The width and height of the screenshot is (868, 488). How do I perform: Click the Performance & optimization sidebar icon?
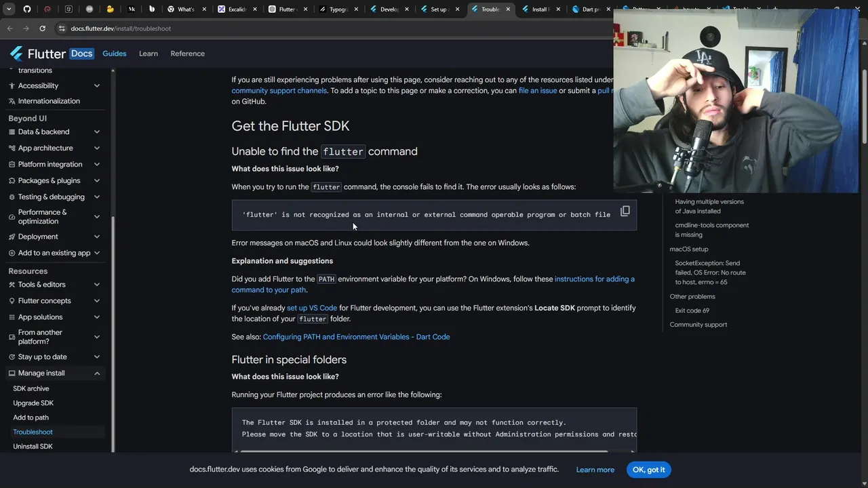pos(12,217)
